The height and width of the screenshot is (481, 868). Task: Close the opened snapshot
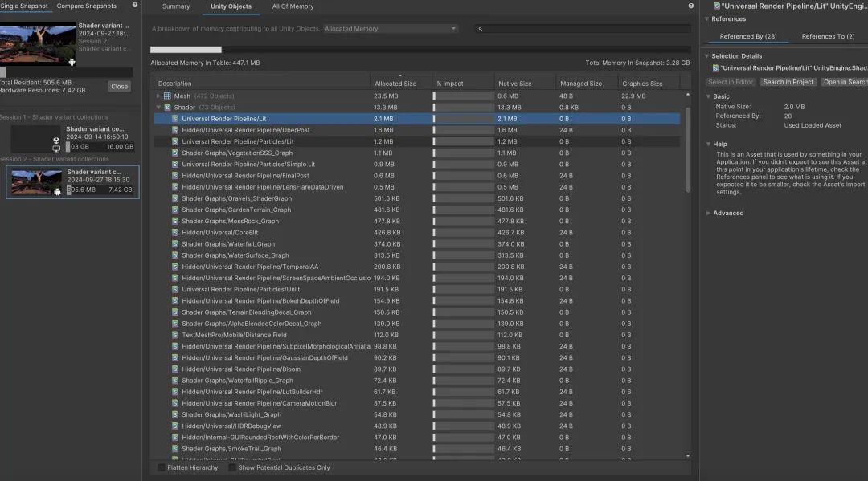point(119,87)
